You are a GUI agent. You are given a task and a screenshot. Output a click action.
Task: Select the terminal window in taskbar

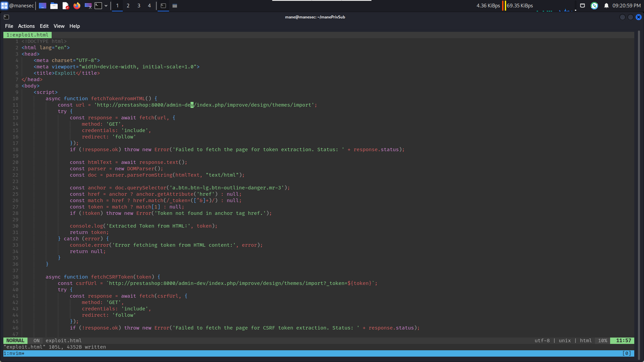(163, 6)
